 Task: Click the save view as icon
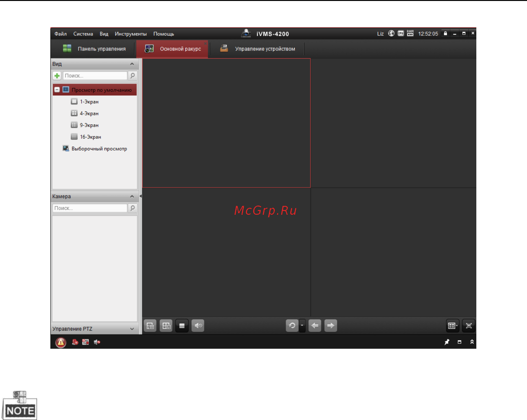(166, 326)
